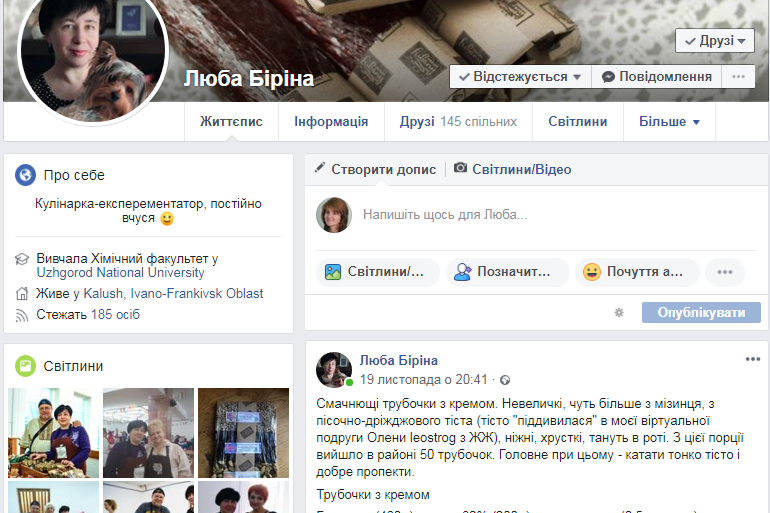Click the education graduation cap icon
The image size is (770, 513).
(22, 259)
